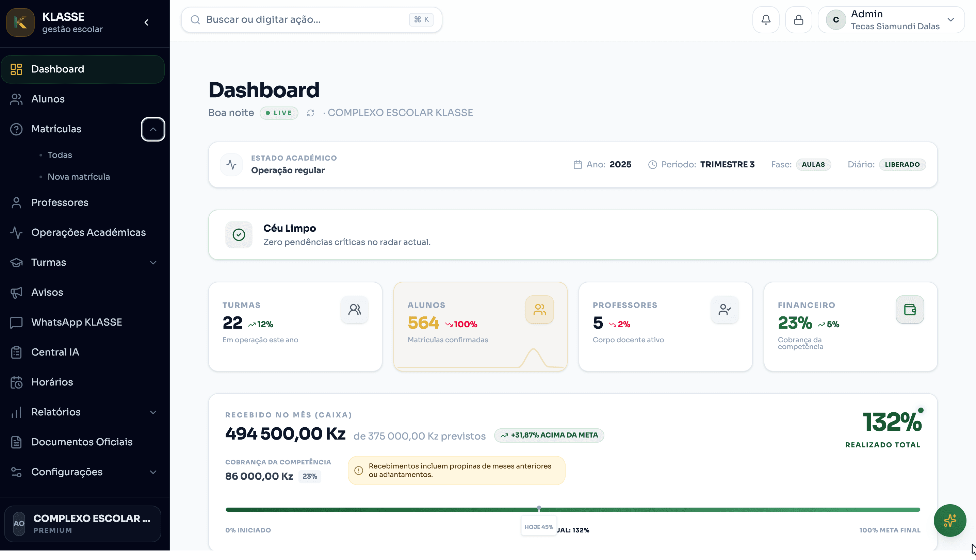This screenshot has height=560, width=976.
Task: Click the Central IA clipboard icon
Action: click(x=16, y=352)
